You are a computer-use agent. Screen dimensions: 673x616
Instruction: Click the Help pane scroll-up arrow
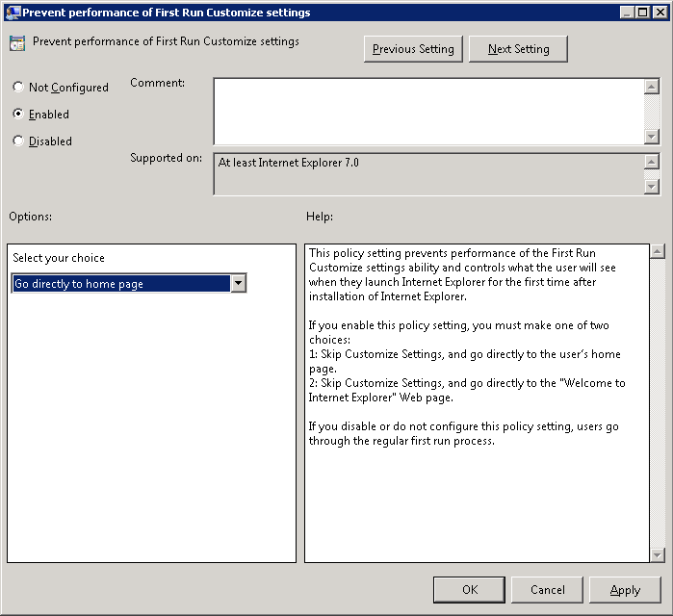[658, 251]
